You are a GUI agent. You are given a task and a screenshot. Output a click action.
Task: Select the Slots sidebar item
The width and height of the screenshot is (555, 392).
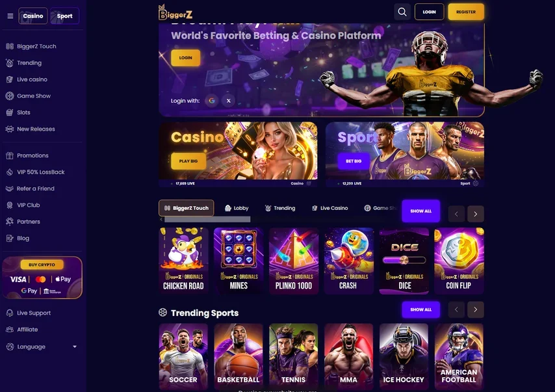click(x=18, y=112)
